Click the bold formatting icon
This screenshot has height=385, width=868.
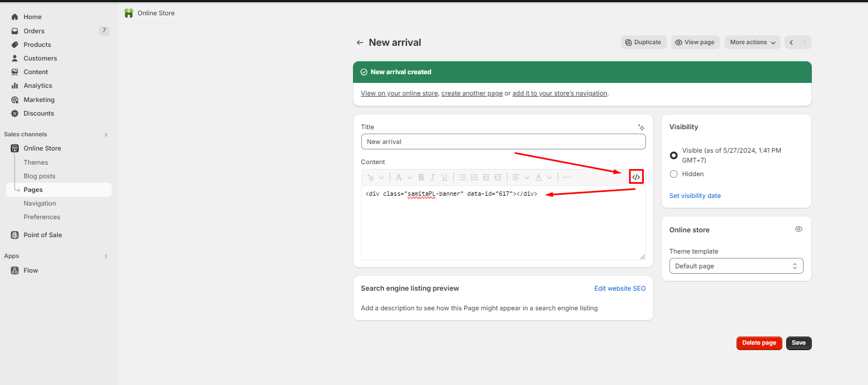coord(421,177)
